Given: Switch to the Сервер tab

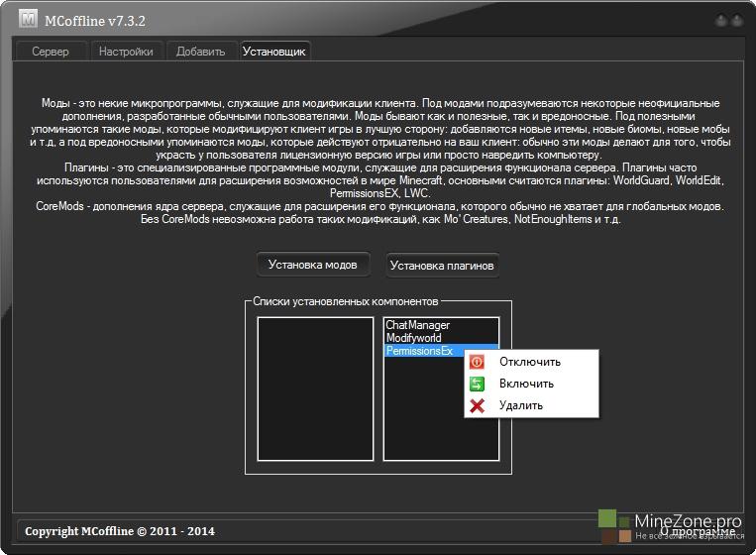Looking at the screenshot, I should pyautogui.click(x=50, y=52).
